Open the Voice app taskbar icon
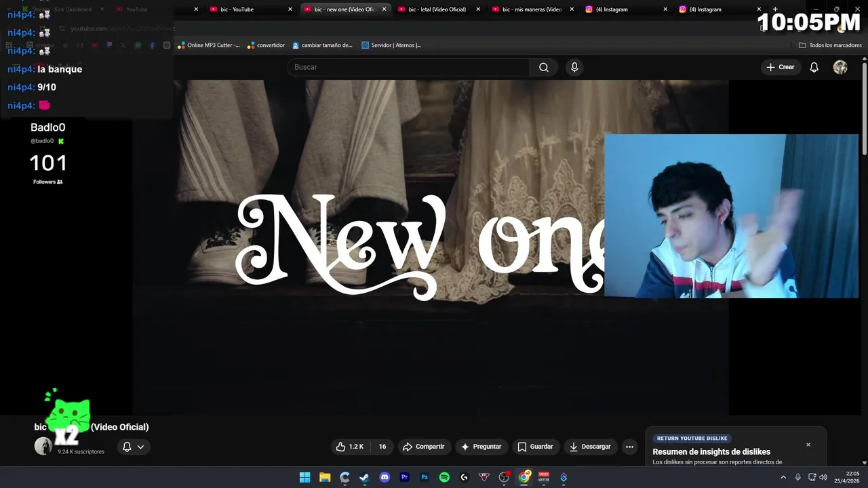This screenshot has width=868, height=488. (x=544, y=477)
